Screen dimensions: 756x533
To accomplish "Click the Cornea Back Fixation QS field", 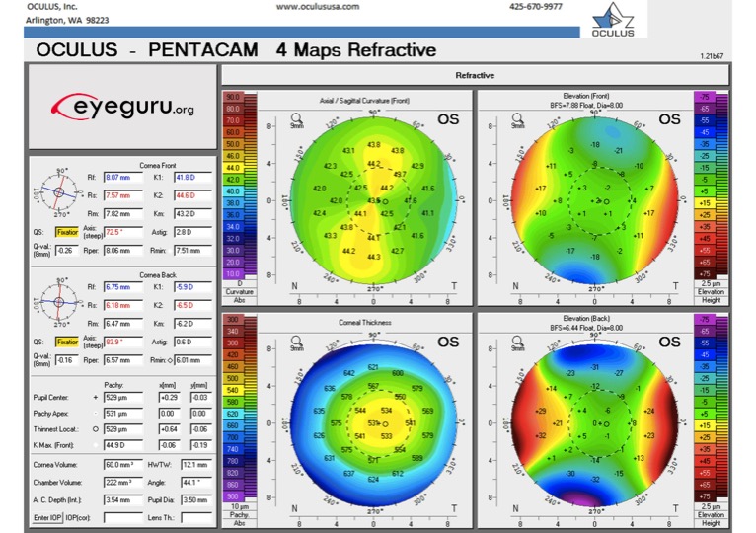I will pyautogui.click(x=67, y=342).
